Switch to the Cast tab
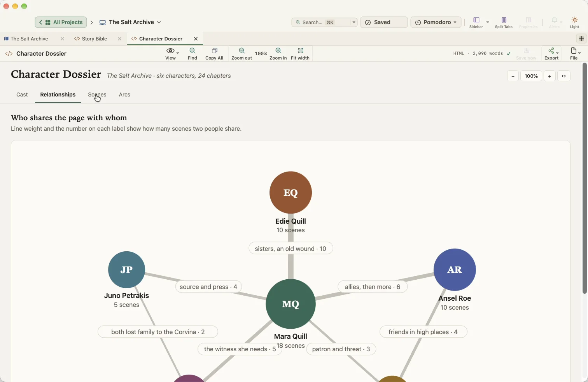 (22, 95)
